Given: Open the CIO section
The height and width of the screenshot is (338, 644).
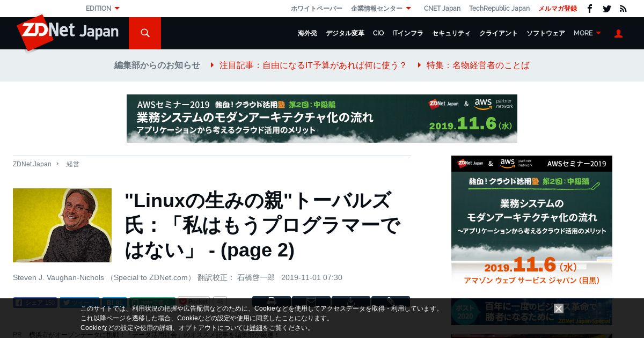Looking at the screenshot, I should coord(378,33).
